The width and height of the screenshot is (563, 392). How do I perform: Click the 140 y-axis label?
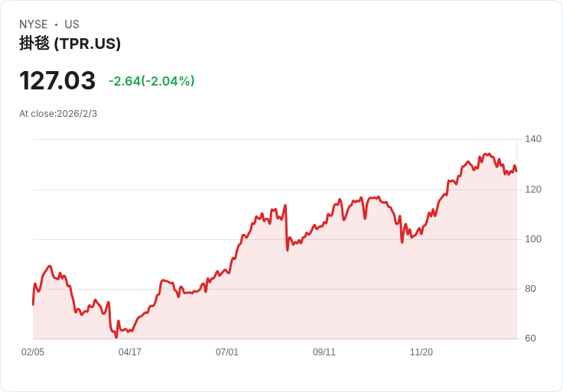(x=533, y=139)
